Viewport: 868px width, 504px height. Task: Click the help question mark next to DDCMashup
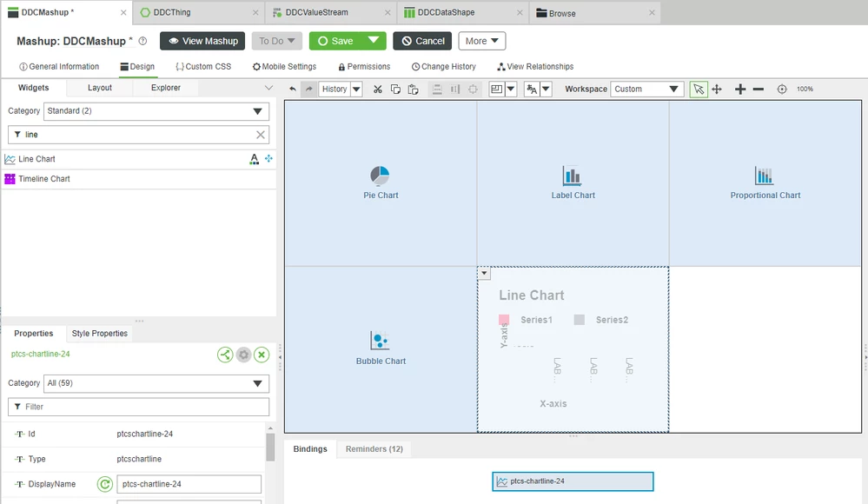pyautogui.click(x=142, y=41)
